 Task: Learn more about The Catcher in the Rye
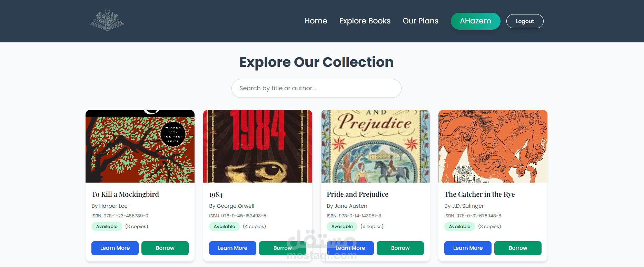coord(468,248)
